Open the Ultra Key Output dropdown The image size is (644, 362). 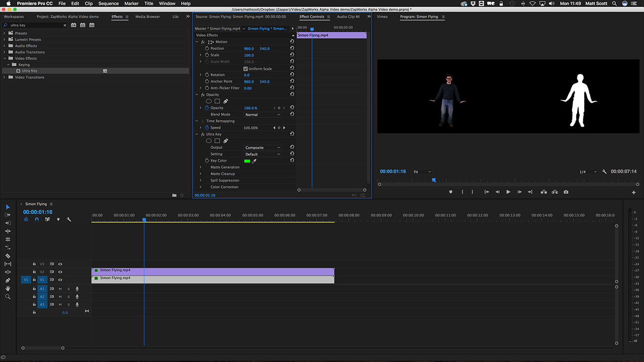pyautogui.click(x=263, y=148)
